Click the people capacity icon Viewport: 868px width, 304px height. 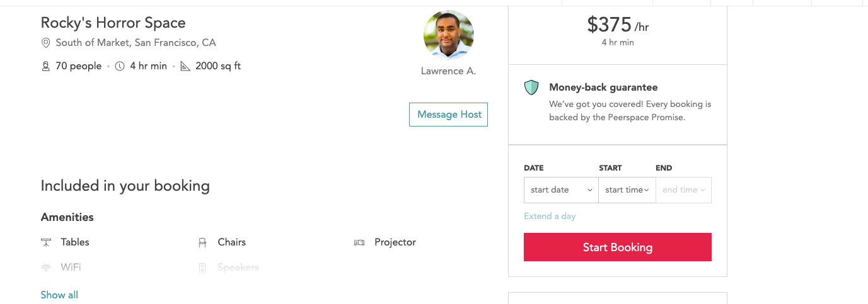[45, 66]
